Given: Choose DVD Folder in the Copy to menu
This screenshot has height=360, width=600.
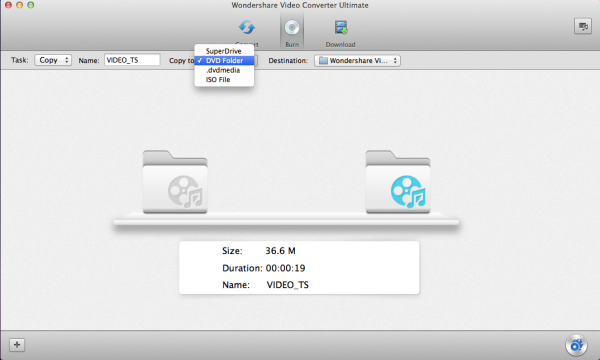Looking at the screenshot, I should (x=224, y=60).
